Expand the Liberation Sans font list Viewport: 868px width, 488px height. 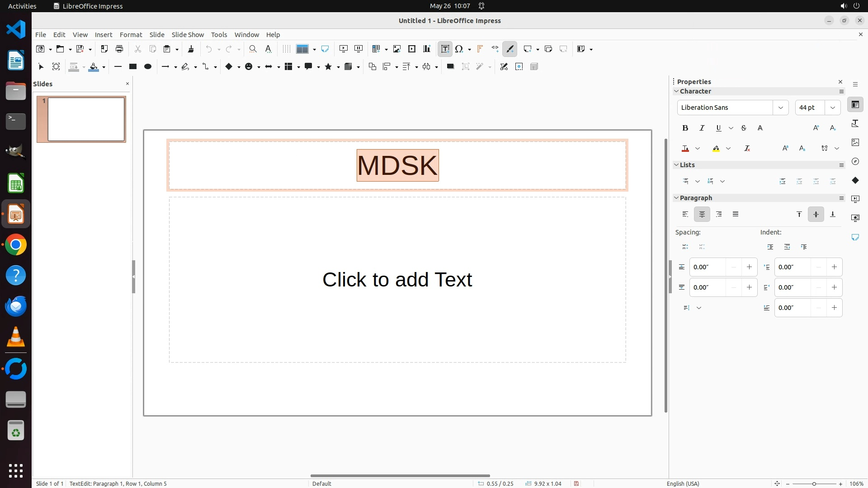tap(780, 108)
